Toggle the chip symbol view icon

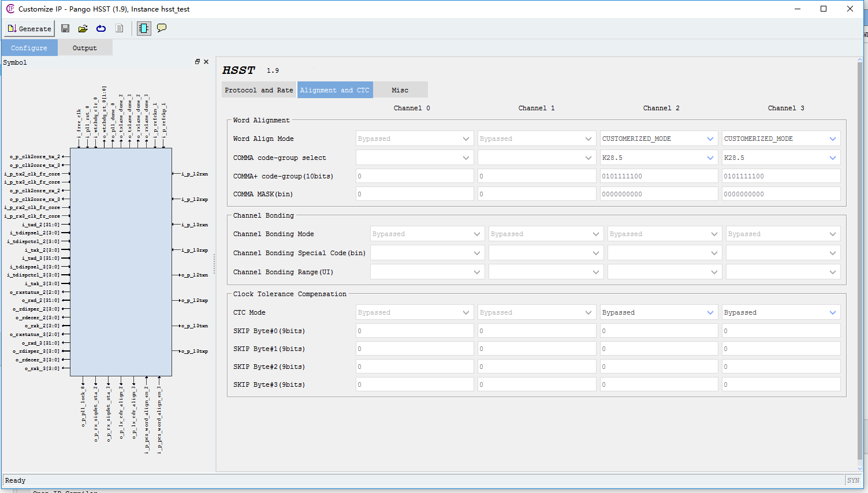point(144,28)
